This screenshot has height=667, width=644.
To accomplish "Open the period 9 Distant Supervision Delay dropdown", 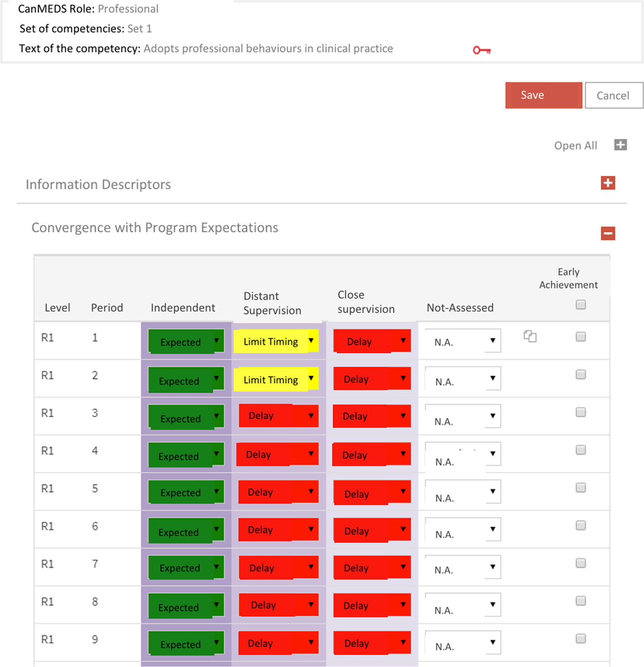I will [278, 643].
